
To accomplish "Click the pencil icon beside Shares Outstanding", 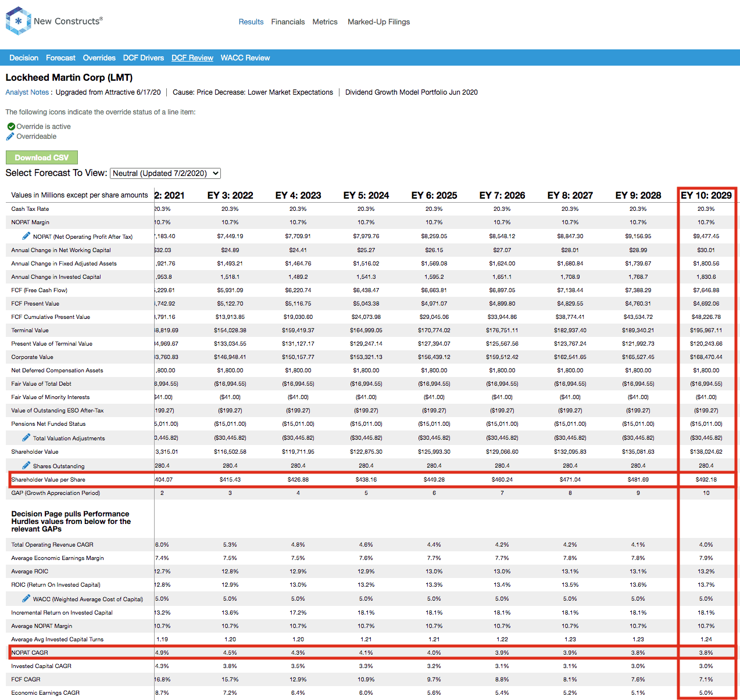I will 26,465.
